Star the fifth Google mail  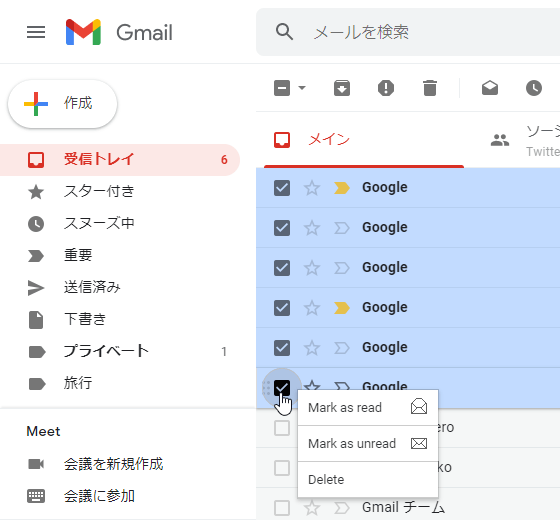pyautogui.click(x=311, y=348)
